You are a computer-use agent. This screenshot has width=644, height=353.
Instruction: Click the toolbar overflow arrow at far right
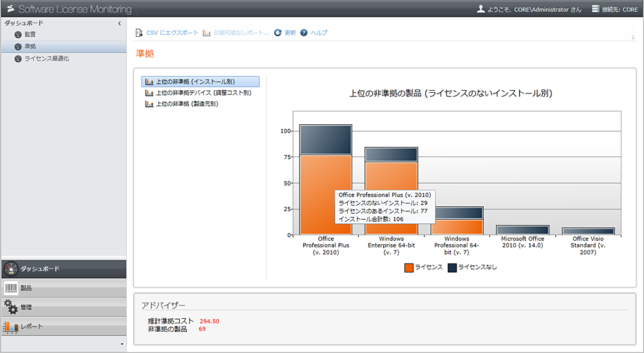click(633, 37)
